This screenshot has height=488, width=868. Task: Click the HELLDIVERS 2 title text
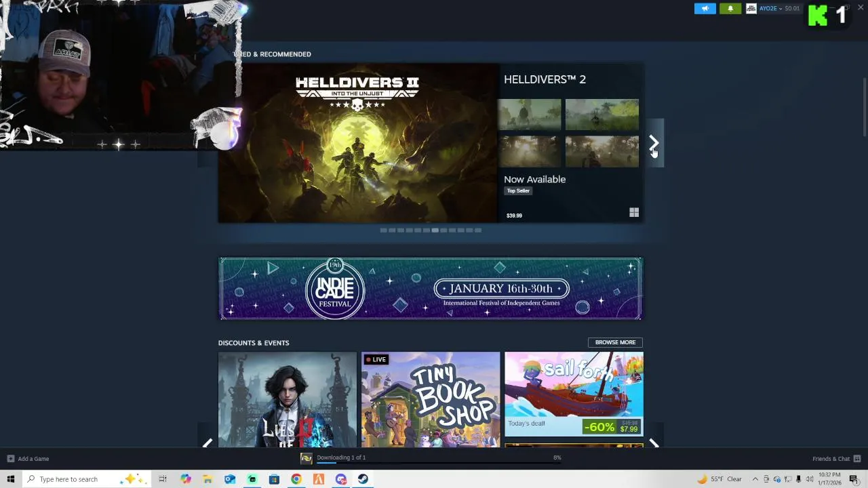(x=545, y=79)
